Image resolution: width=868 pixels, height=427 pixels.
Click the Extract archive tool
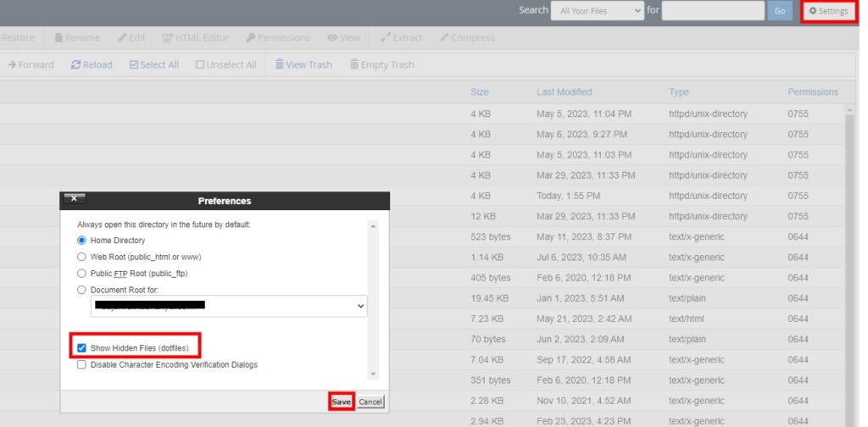401,37
